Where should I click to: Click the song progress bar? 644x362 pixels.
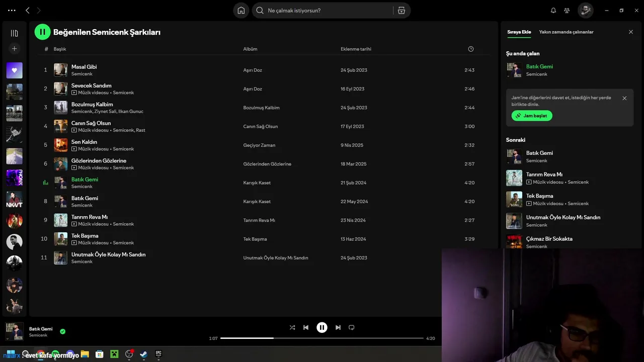pos(322,338)
